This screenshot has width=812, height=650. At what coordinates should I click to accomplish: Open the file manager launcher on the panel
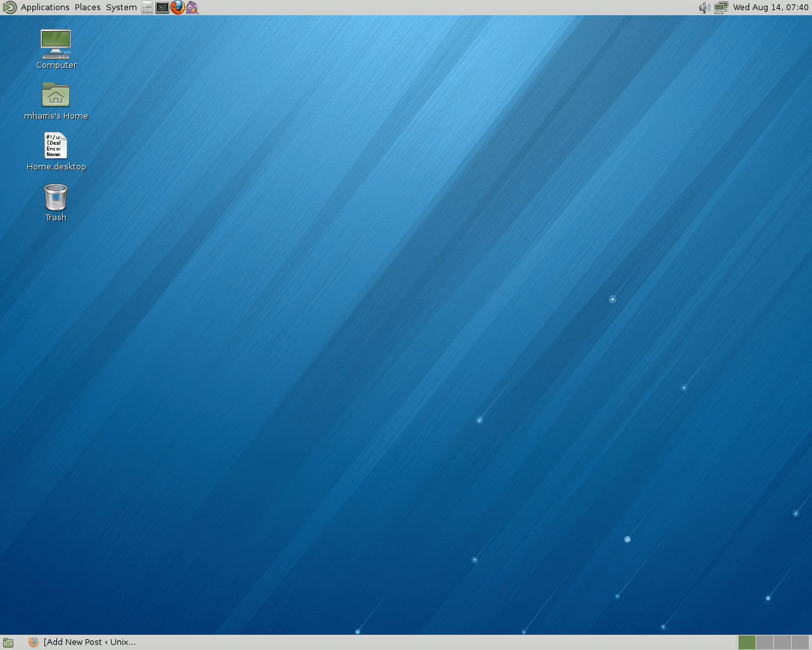[x=147, y=8]
